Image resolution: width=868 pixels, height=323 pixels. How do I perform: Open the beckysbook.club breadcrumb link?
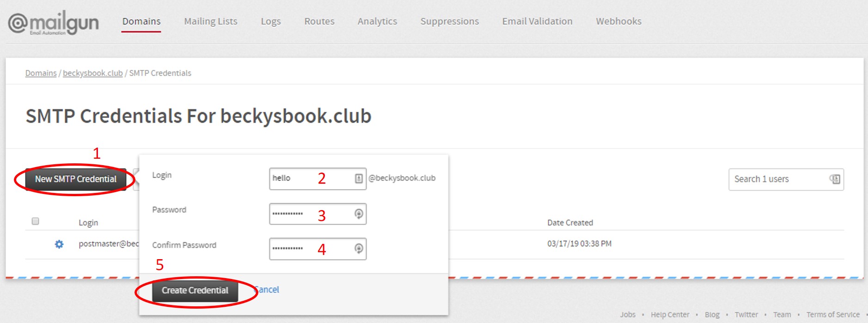tap(93, 73)
